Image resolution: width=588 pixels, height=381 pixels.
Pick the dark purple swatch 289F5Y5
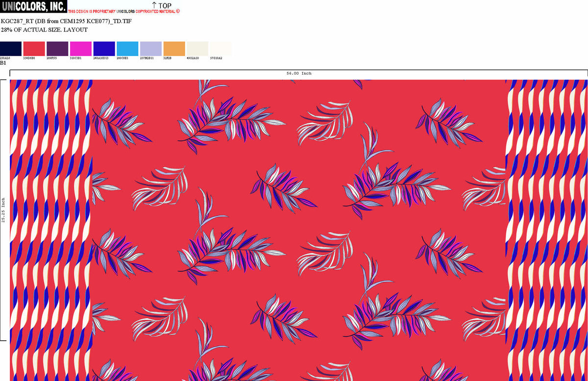57,49
